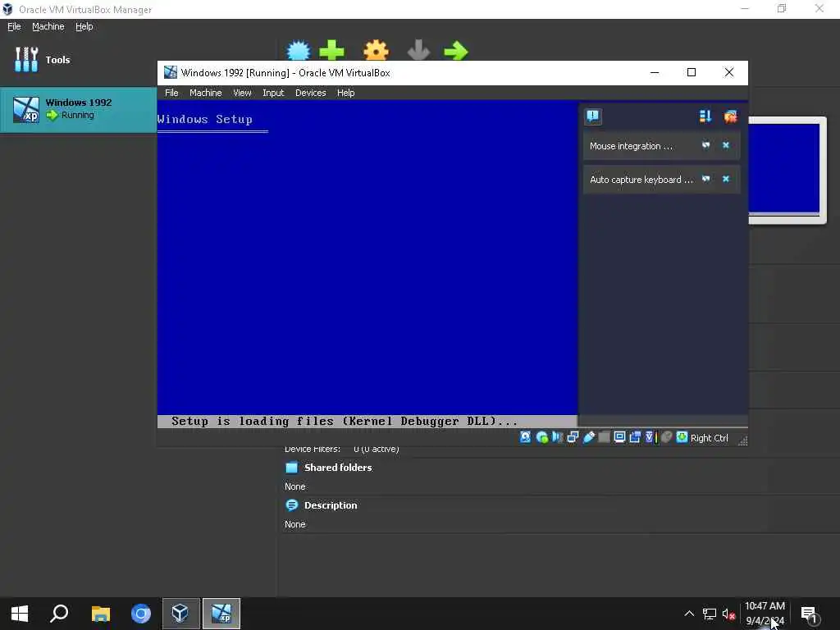Click the optical disk status icon

(541, 437)
